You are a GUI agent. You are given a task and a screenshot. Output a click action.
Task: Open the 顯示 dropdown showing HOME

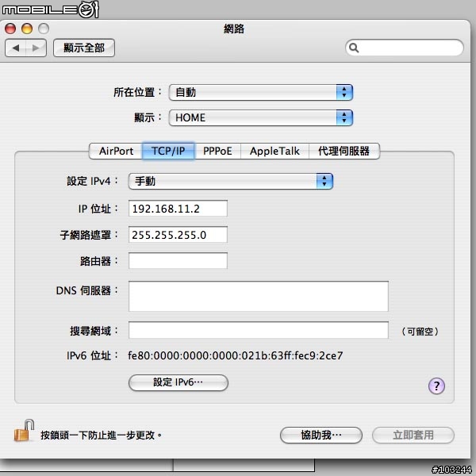(261, 117)
